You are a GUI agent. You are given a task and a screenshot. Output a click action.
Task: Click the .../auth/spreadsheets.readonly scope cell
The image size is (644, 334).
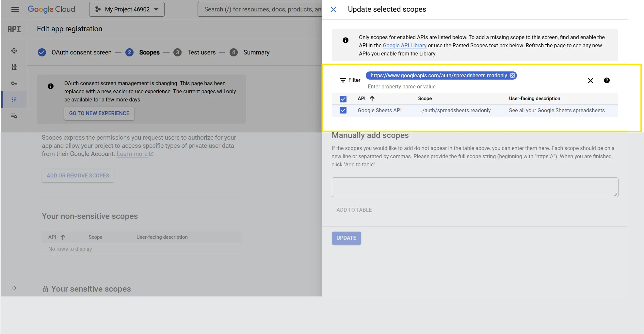click(x=454, y=111)
